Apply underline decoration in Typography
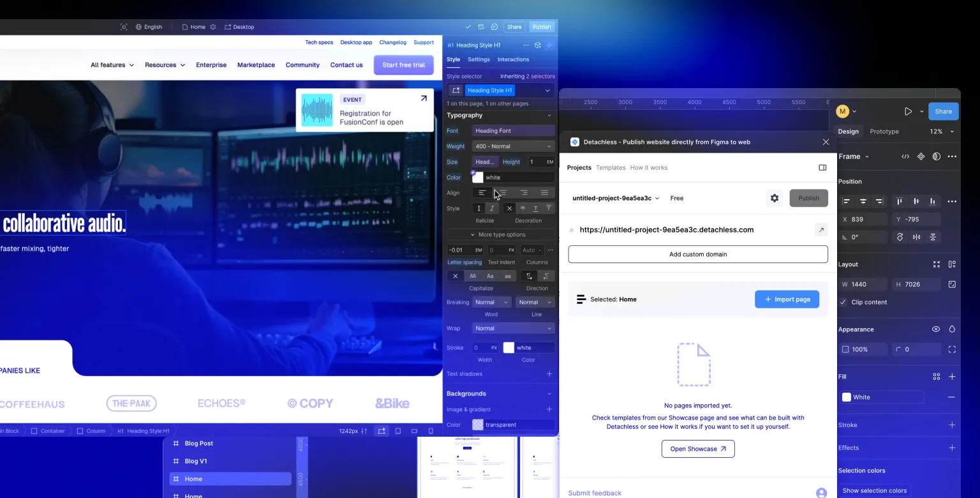The image size is (980, 498). click(535, 208)
